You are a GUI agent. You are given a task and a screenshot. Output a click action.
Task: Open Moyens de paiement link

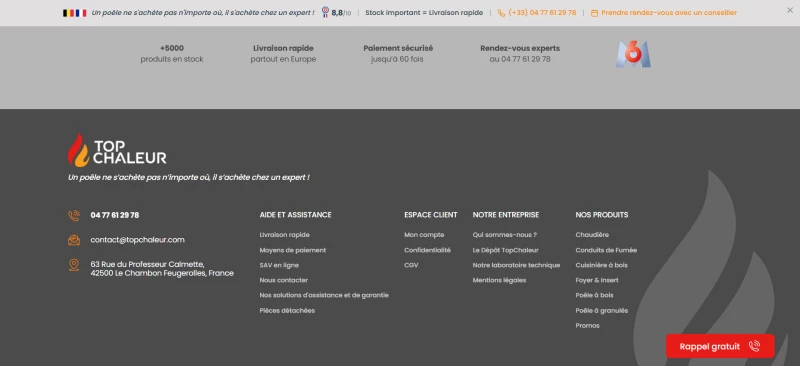[292, 251]
